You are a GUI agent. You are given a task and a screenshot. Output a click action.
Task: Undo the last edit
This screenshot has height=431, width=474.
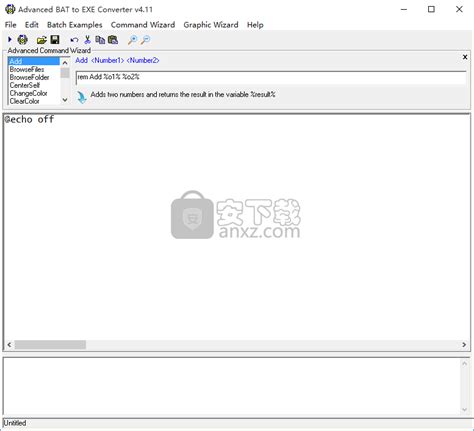coord(74,40)
